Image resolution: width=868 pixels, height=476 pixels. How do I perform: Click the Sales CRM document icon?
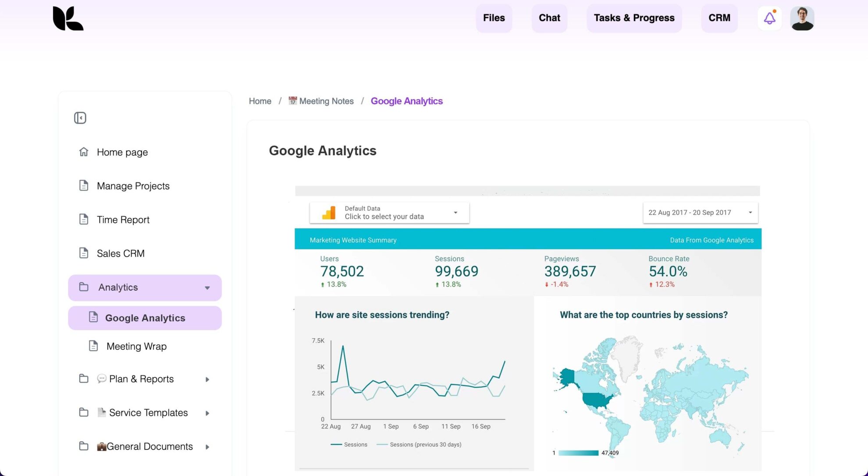84,253
